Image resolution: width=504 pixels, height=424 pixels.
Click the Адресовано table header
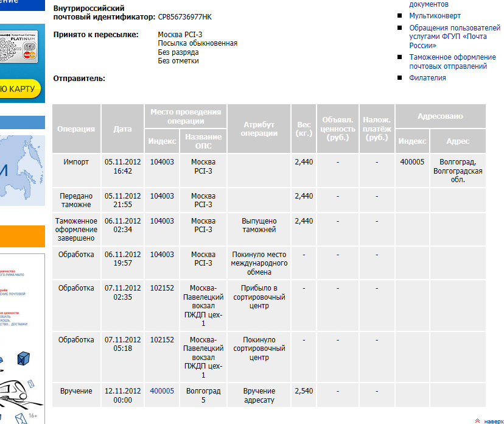pyautogui.click(x=440, y=116)
